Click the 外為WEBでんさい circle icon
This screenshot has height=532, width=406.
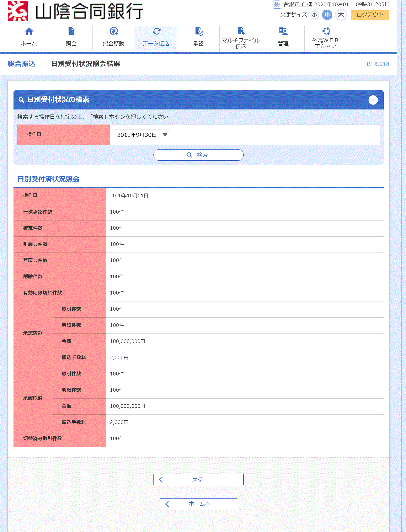326,31
